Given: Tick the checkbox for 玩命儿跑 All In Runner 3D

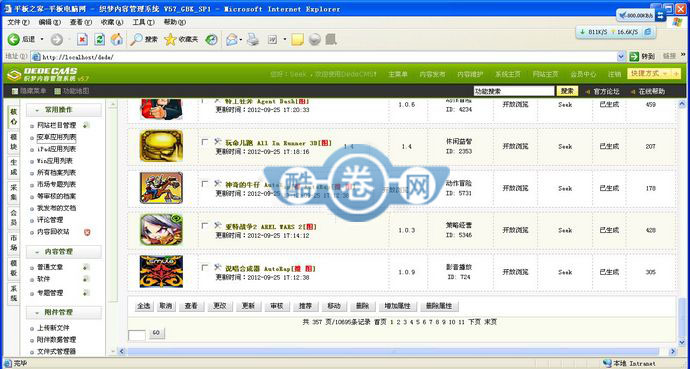Looking at the screenshot, I should pyautogui.click(x=205, y=142).
